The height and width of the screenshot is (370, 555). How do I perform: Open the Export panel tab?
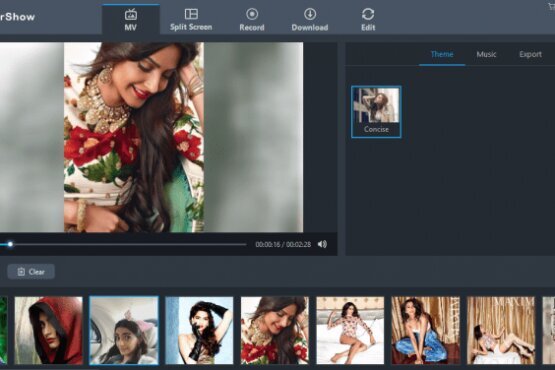click(530, 54)
